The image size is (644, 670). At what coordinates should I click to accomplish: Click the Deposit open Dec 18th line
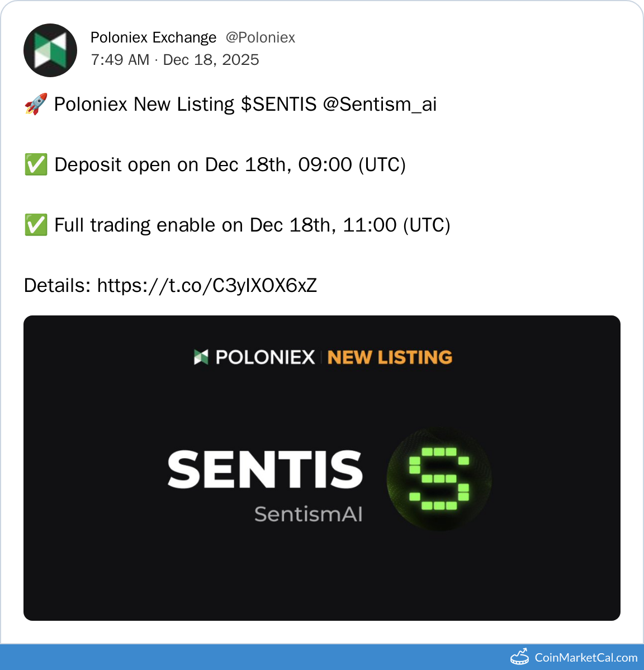pos(230,165)
